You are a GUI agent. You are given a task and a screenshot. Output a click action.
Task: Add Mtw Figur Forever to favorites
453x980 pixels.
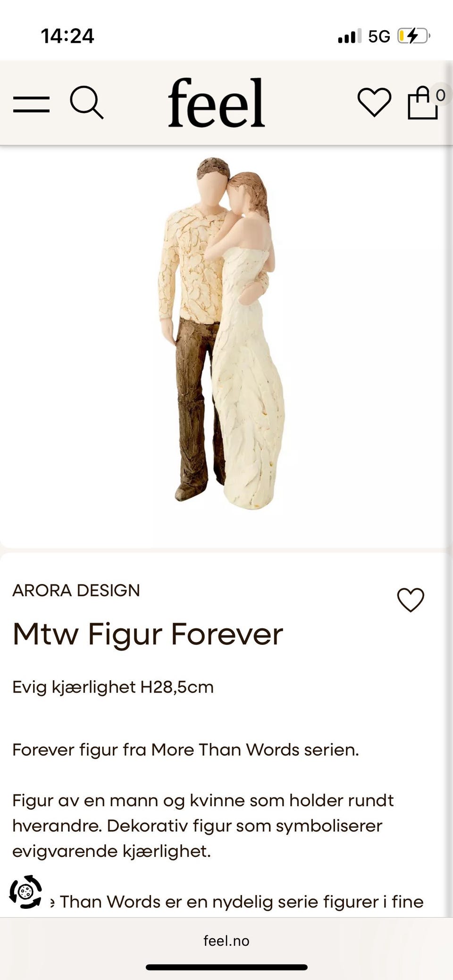click(411, 600)
